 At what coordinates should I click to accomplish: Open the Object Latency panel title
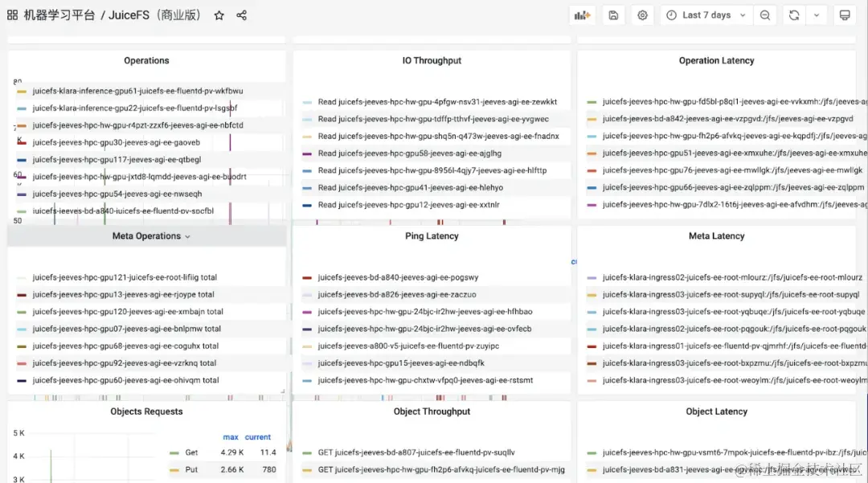716,411
